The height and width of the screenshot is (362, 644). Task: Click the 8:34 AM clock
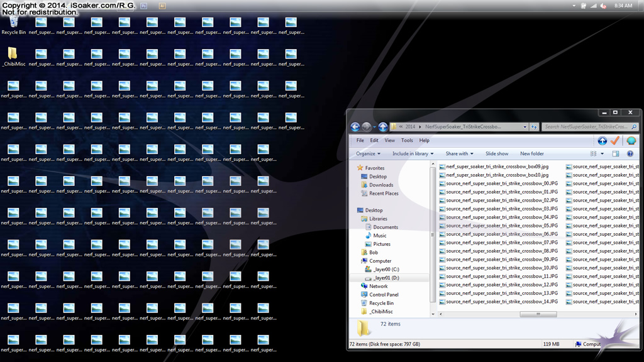click(x=623, y=6)
